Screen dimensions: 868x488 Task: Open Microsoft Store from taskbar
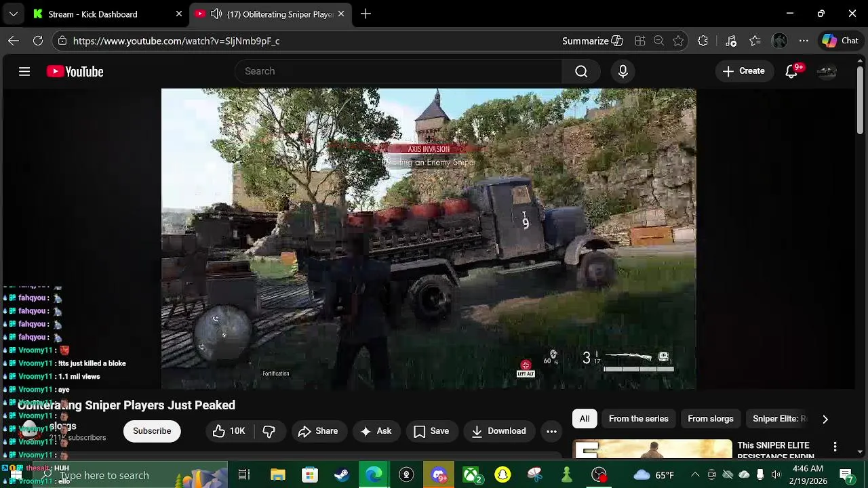coord(310,475)
